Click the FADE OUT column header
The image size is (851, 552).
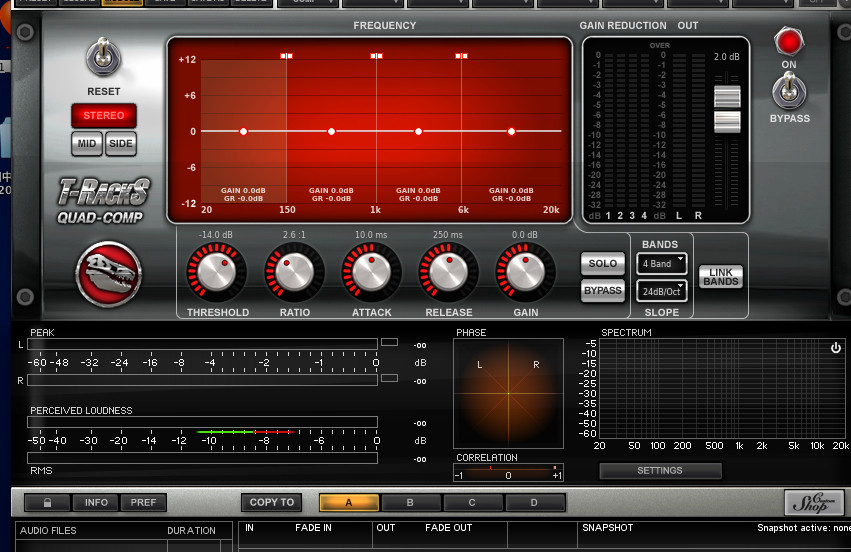click(x=448, y=528)
